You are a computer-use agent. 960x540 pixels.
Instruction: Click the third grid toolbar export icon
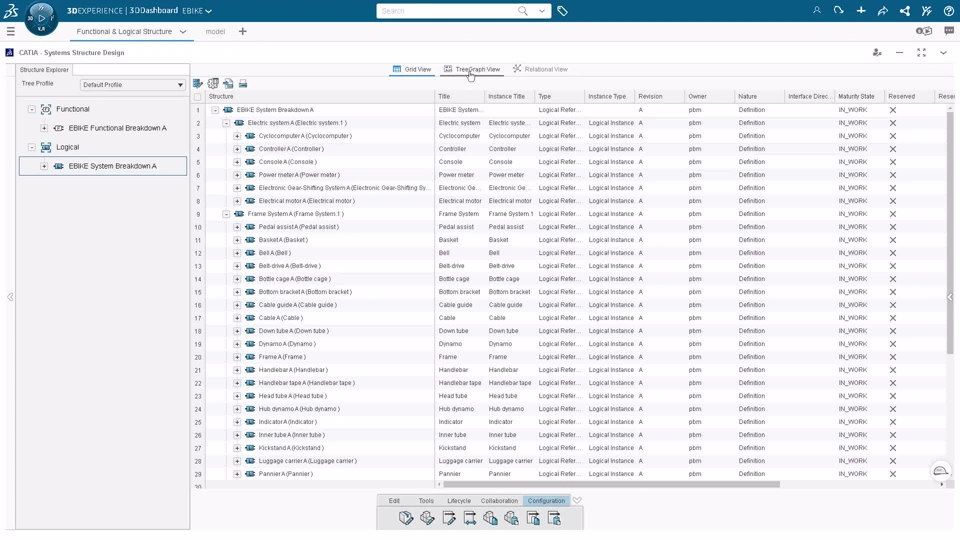tap(228, 83)
